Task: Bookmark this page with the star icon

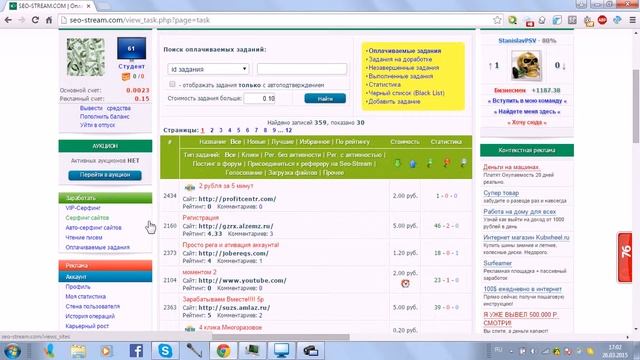Action: tap(497, 20)
